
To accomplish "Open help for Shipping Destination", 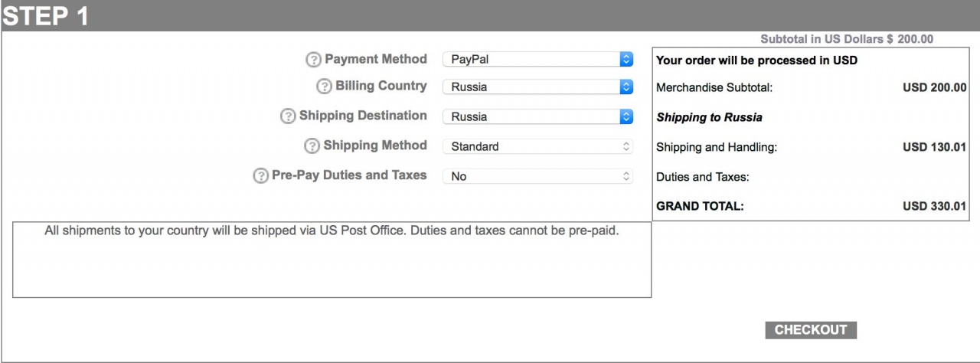I will click(x=288, y=116).
